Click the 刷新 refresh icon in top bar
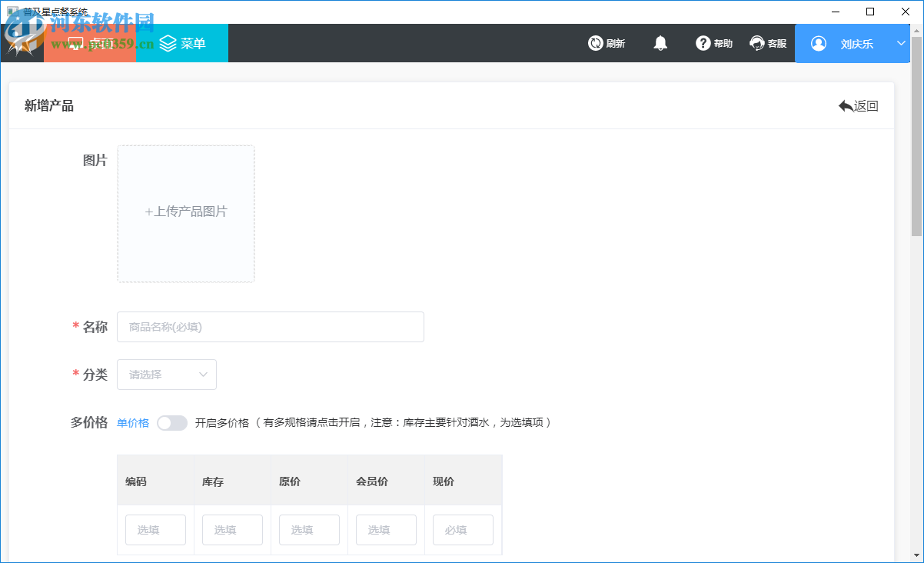 (x=593, y=43)
